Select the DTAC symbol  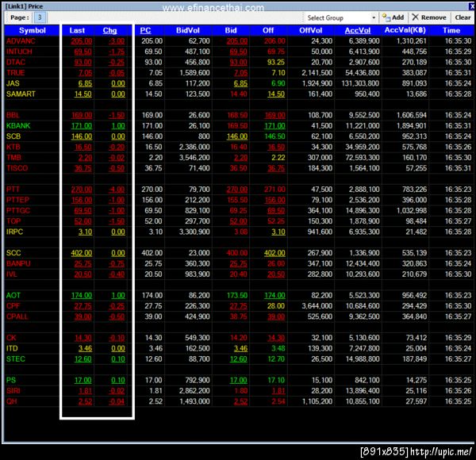point(16,62)
